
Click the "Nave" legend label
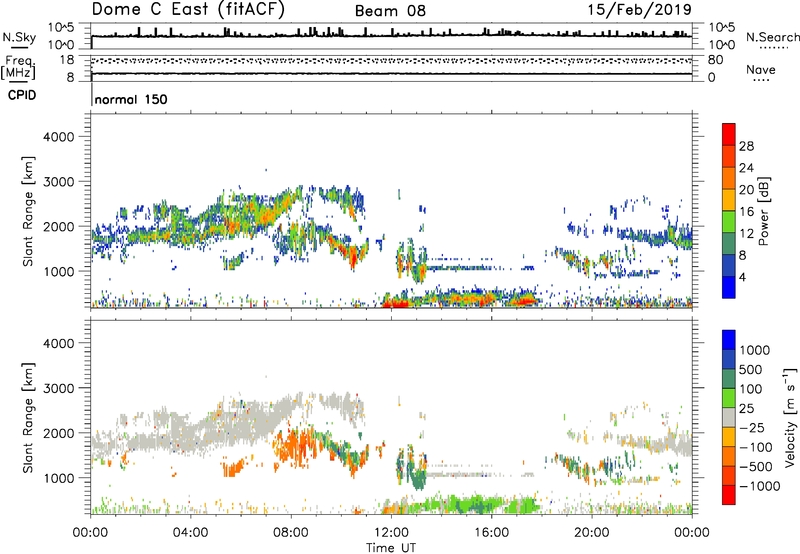click(761, 69)
